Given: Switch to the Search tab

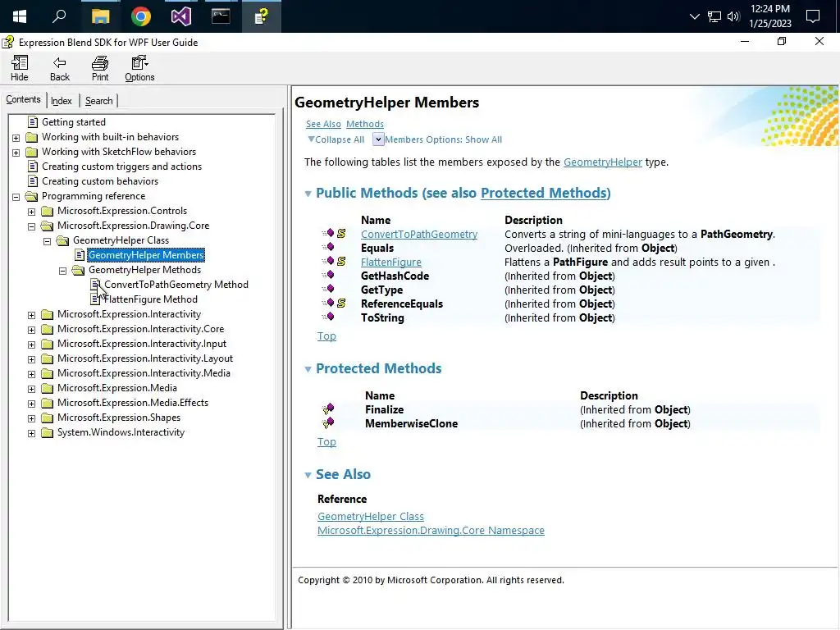Looking at the screenshot, I should pos(99,101).
